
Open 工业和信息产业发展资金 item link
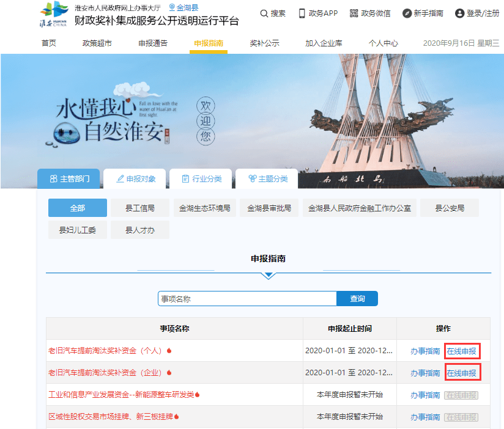point(121,395)
